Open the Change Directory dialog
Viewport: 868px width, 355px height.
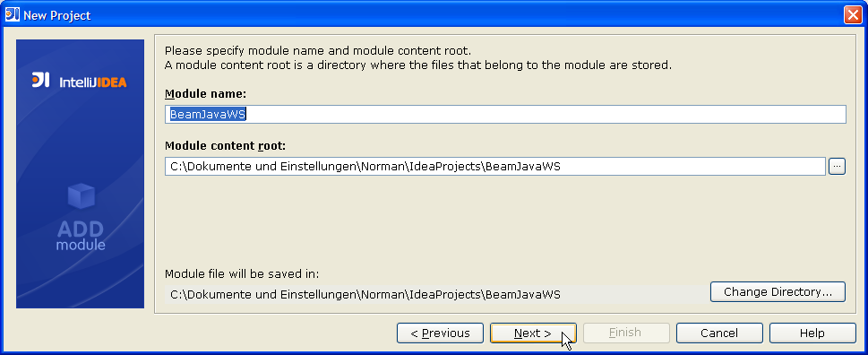[x=778, y=292]
